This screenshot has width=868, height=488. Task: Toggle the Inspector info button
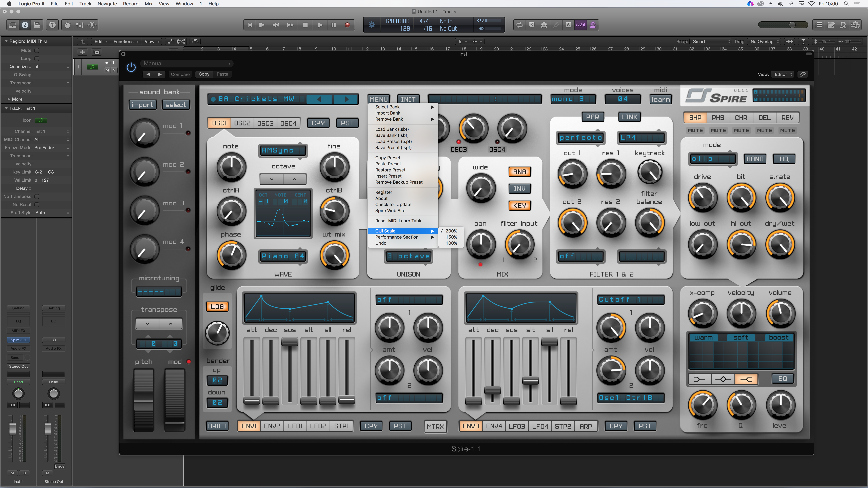(x=25, y=25)
